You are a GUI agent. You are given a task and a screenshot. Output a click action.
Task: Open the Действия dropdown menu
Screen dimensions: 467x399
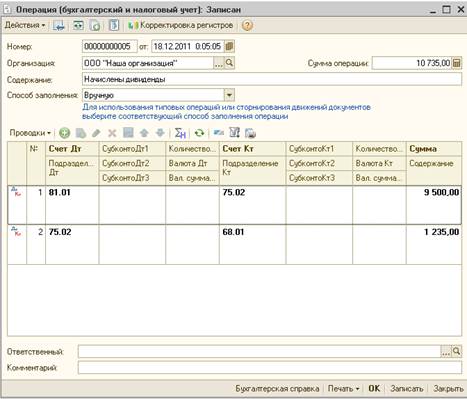pyautogui.click(x=25, y=25)
